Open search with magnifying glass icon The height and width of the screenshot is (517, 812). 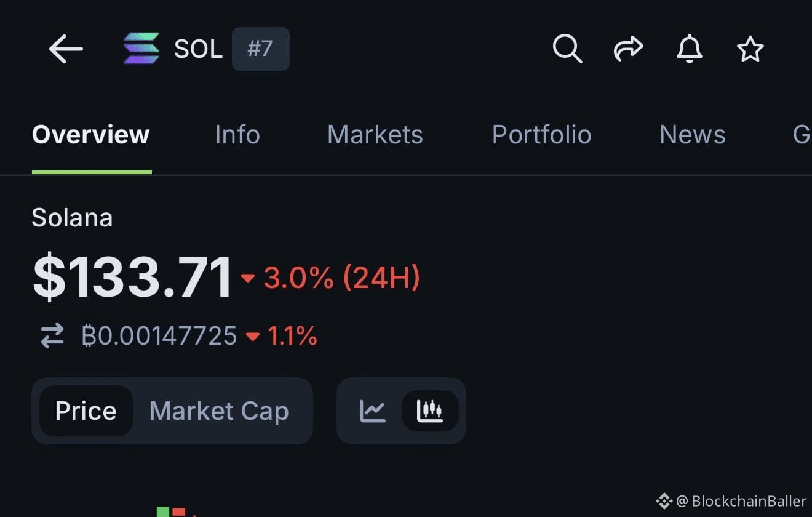(x=567, y=49)
